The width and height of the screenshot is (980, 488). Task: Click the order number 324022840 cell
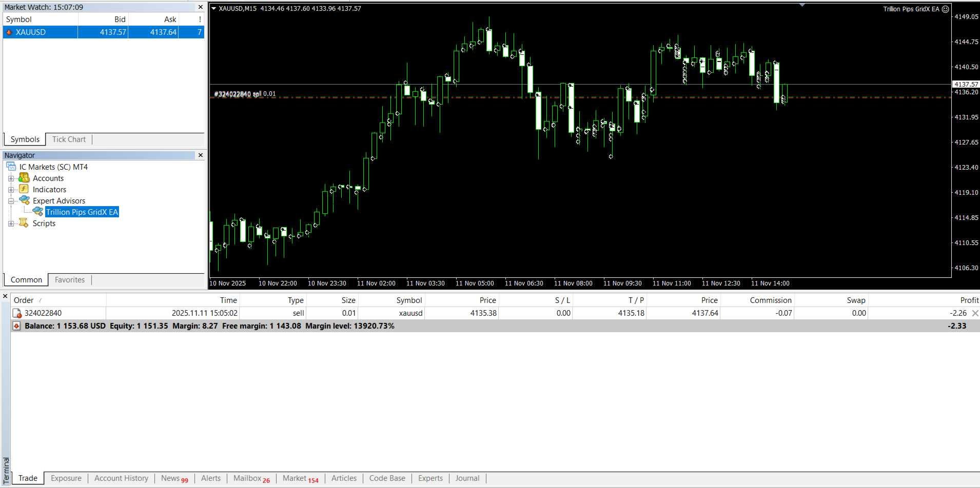pyautogui.click(x=43, y=313)
